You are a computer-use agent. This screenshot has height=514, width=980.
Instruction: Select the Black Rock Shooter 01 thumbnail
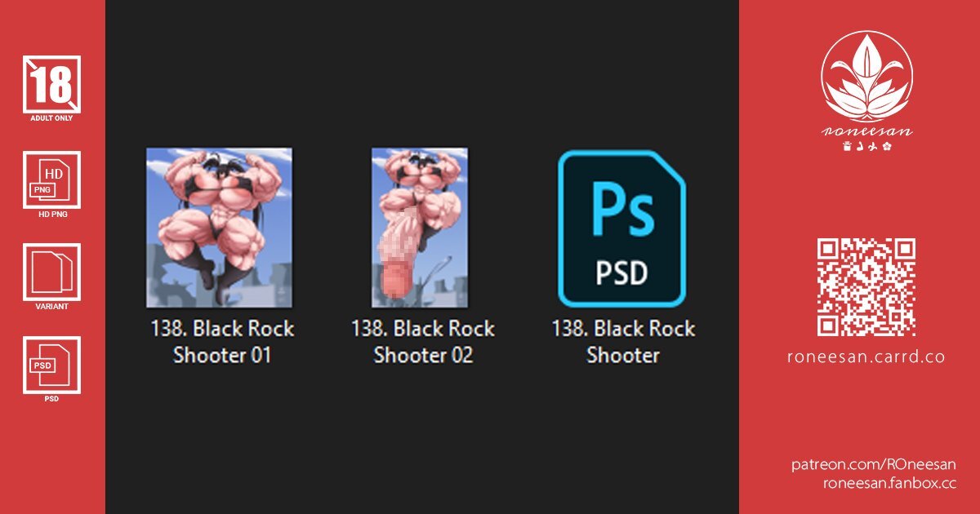(219, 228)
